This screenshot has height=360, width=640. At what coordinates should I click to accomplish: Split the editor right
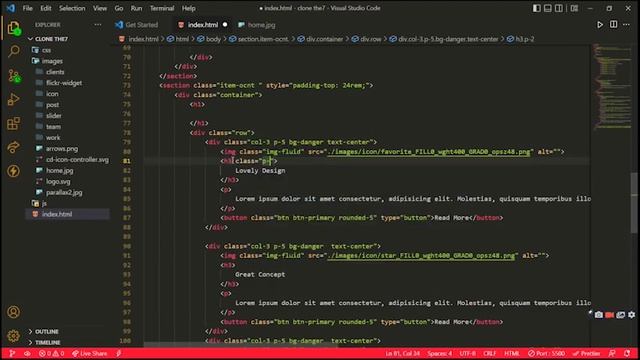tap(613, 24)
